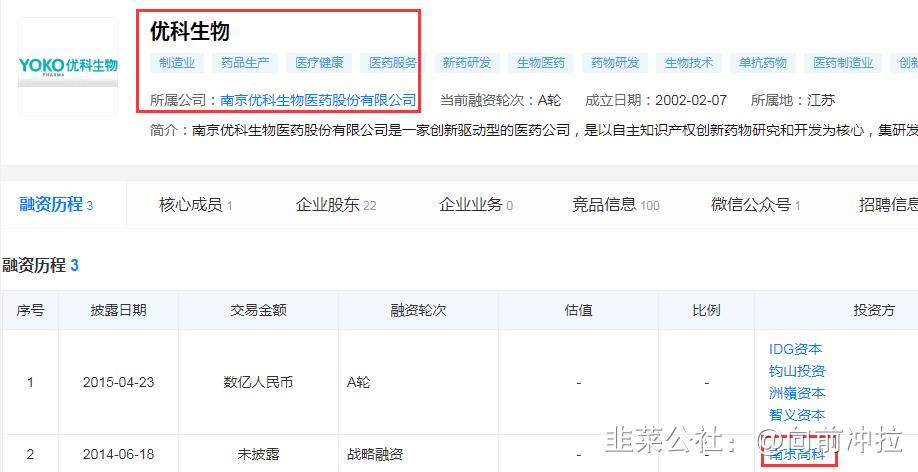
Task: Switch to the 融资历程 tab
Action: [56, 205]
